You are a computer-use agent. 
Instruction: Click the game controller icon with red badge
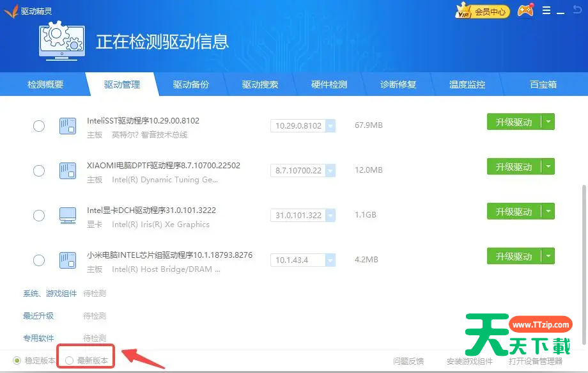tap(525, 10)
